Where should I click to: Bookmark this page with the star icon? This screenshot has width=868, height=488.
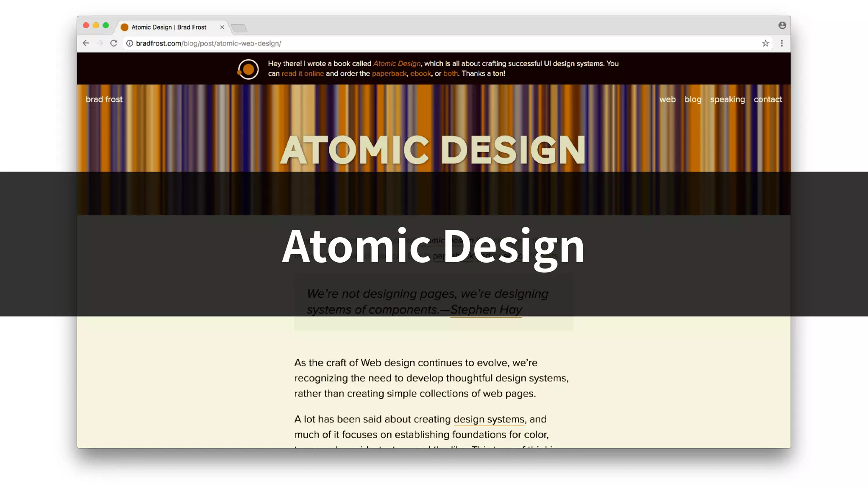click(765, 43)
